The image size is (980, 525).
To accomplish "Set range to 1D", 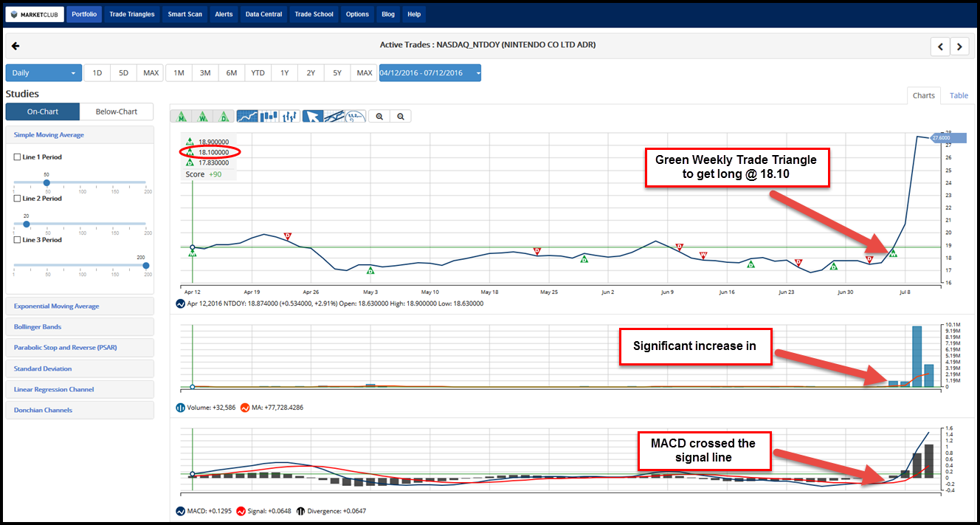I will pyautogui.click(x=97, y=73).
